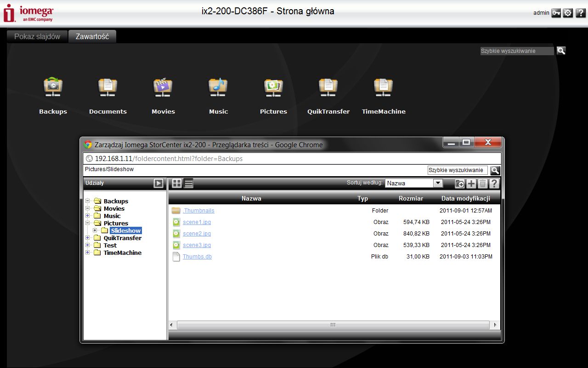
Task: Switch to thumbnail grid view
Action: [x=177, y=184]
